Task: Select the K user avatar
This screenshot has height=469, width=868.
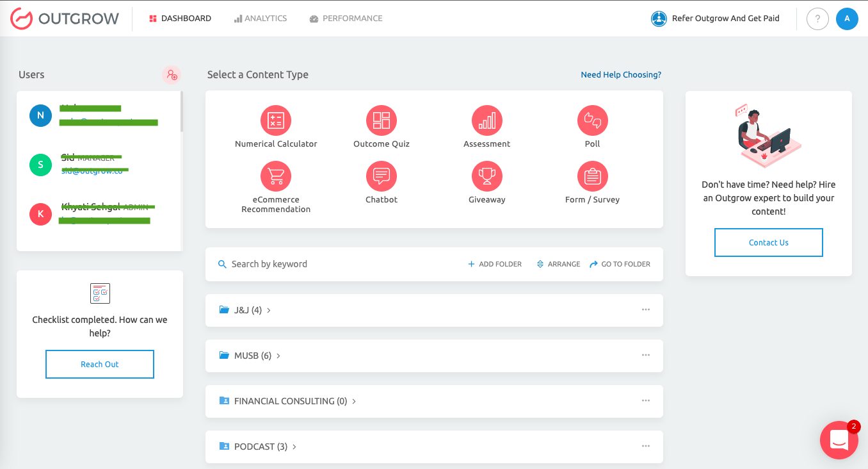Action: [x=40, y=214]
